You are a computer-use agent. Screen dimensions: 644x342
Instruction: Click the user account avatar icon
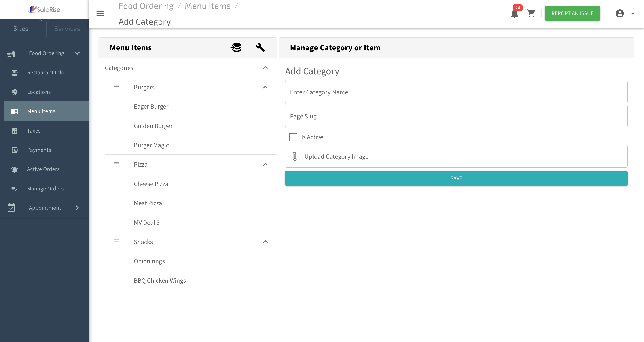pos(620,13)
